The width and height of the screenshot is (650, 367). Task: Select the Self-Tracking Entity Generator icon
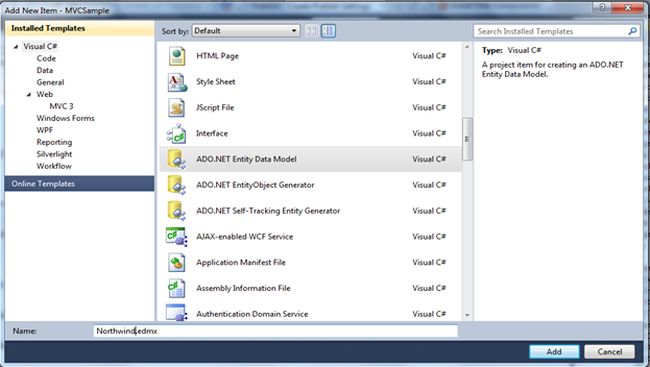[177, 211]
